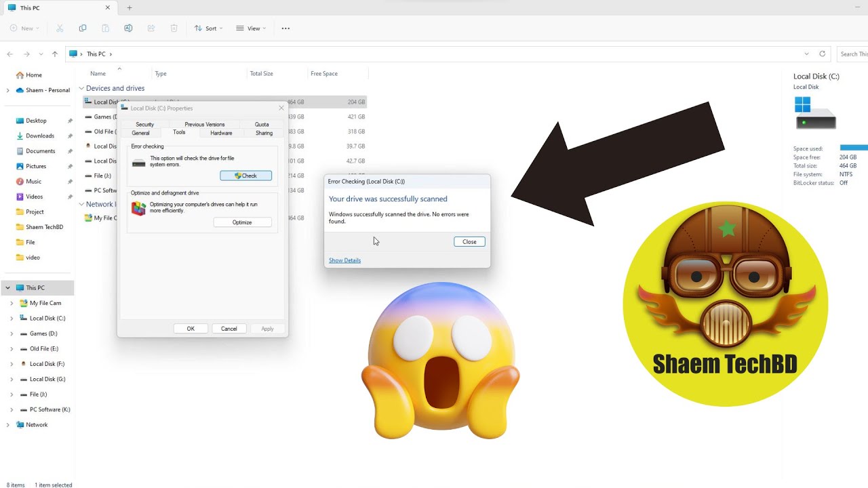Select Downloads in the sidebar
The width and height of the screenshot is (868, 488).
pyautogui.click(x=40, y=136)
